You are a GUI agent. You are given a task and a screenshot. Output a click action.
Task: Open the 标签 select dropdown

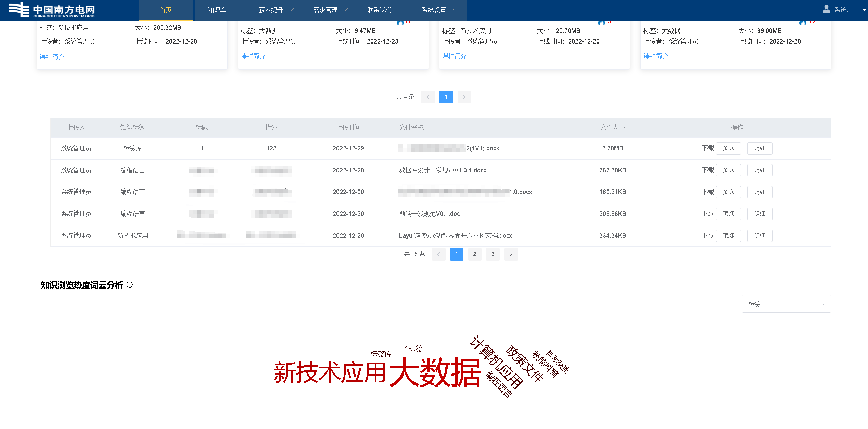tap(786, 304)
